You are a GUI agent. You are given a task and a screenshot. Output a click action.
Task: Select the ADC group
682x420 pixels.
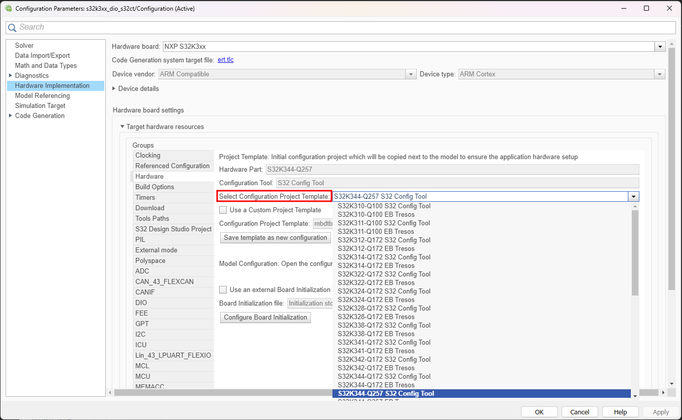point(173,271)
